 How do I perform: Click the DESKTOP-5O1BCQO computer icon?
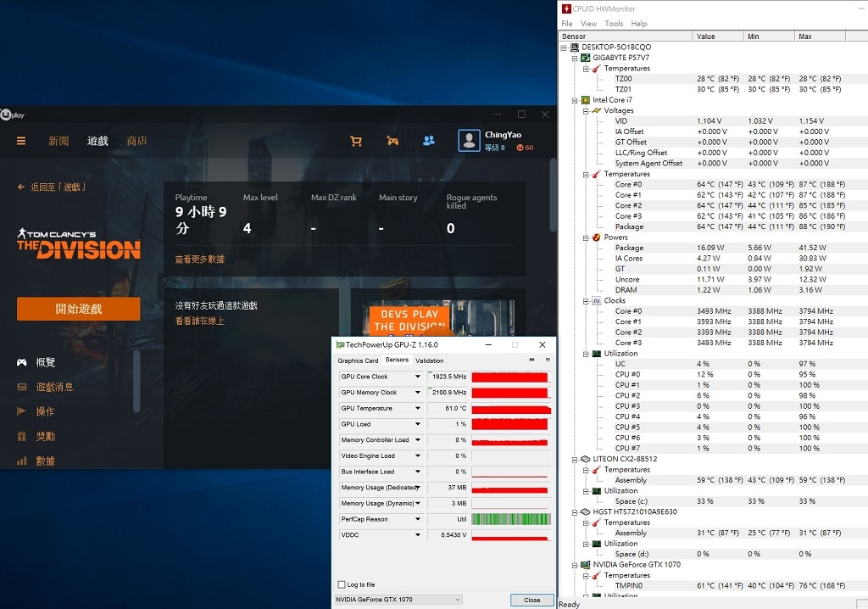[x=575, y=47]
